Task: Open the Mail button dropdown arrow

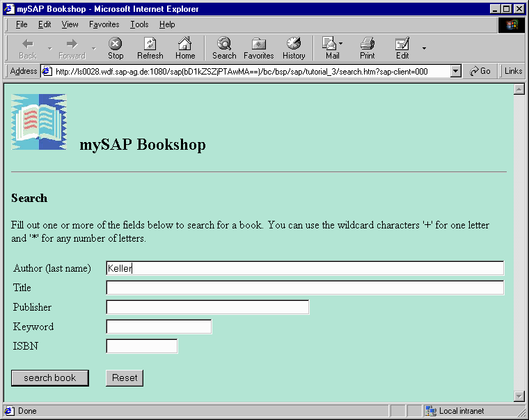Action: (341, 45)
